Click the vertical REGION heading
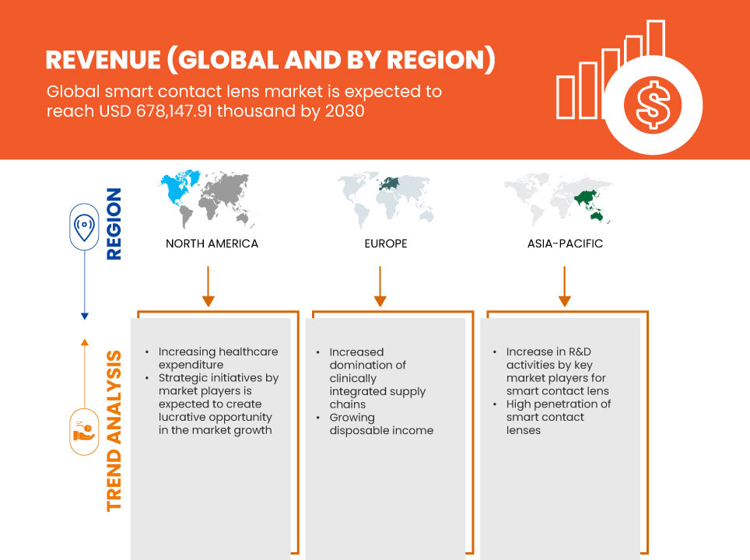This screenshot has height=560, width=750. click(x=114, y=224)
